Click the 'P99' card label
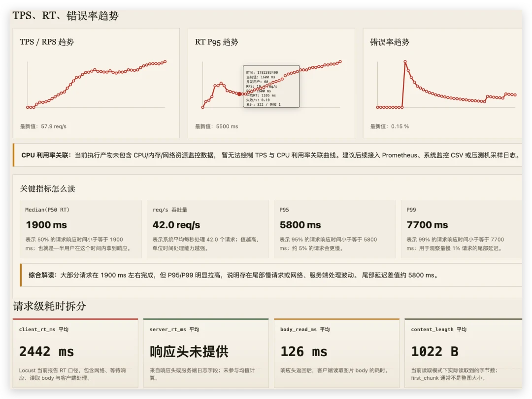The height and width of the screenshot is (399, 532). 411,210
